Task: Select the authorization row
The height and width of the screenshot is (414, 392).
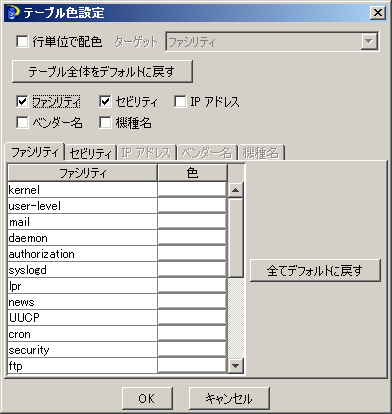Action: tap(82, 254)
